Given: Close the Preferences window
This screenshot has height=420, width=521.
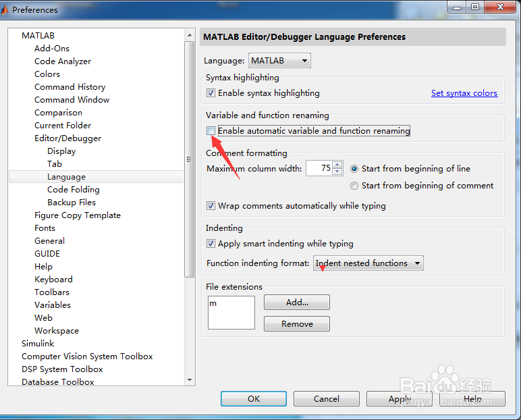Looking at the screenshot, I should tap(500, 7).
